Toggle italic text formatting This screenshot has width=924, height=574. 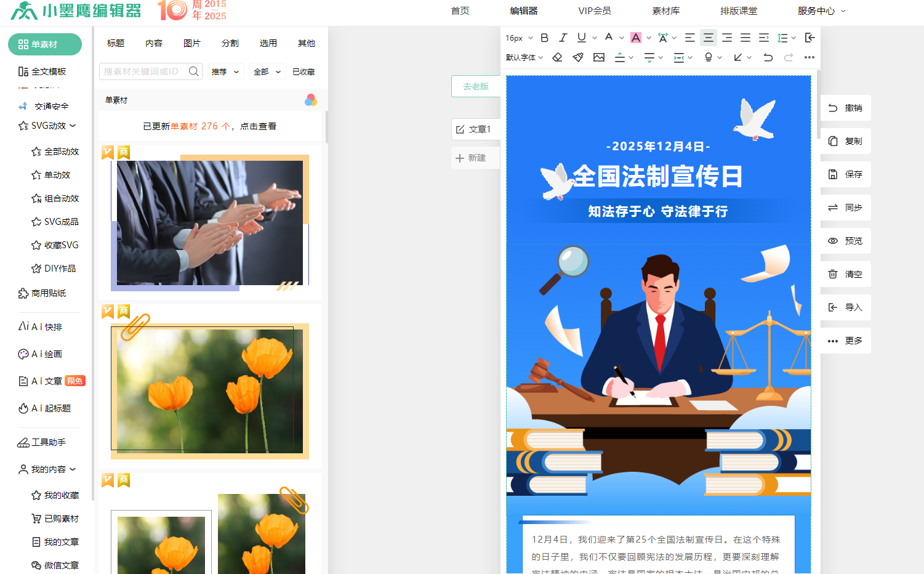click(563, 38)
